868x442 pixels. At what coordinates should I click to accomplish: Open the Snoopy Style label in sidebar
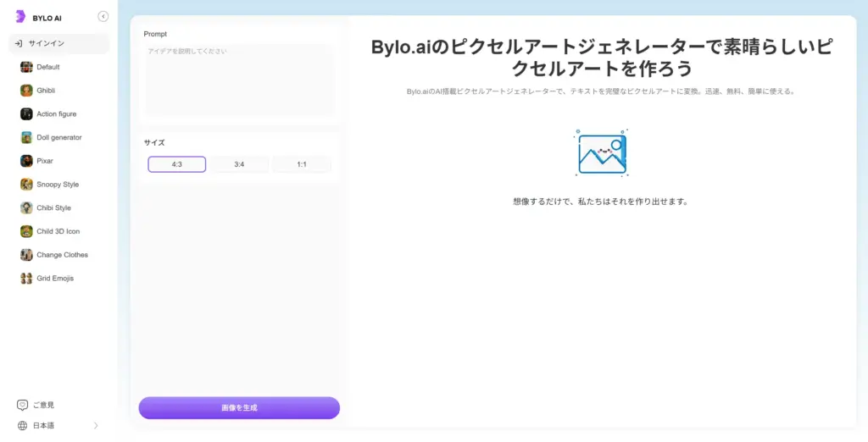[x=58, y=185]
